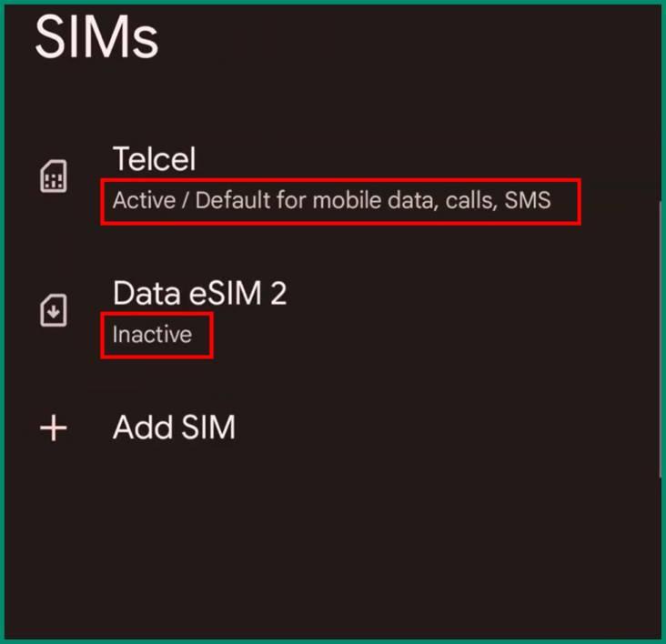Tap the Telcel physical SIM card icon
This screenshot has height=644, width=666.
pyautogui.click(x=54, y=176)
